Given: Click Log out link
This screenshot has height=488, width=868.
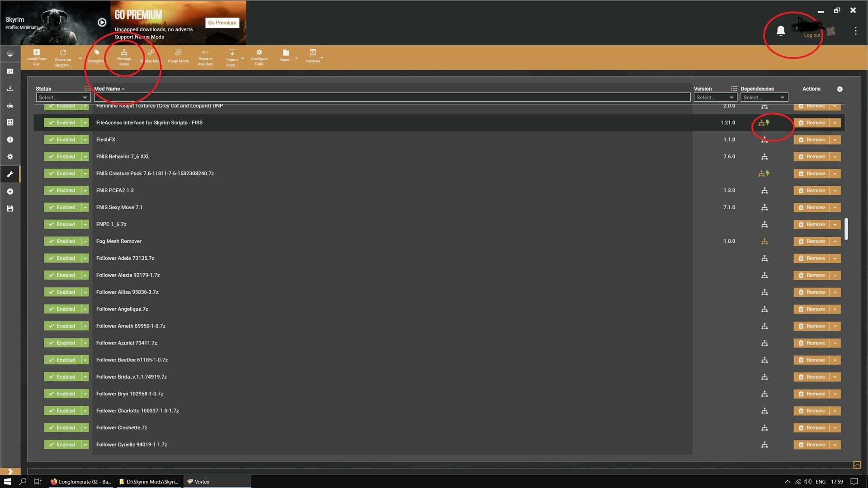Looking at the screenshot, I should point(812,35).
